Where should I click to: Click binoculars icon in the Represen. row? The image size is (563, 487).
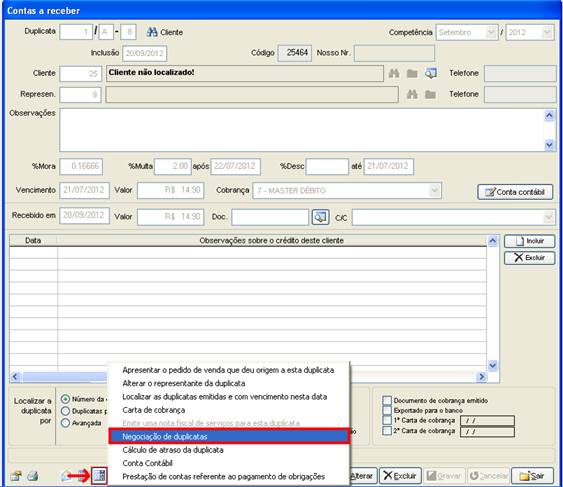pyautogui.click(x=412, y=94)
